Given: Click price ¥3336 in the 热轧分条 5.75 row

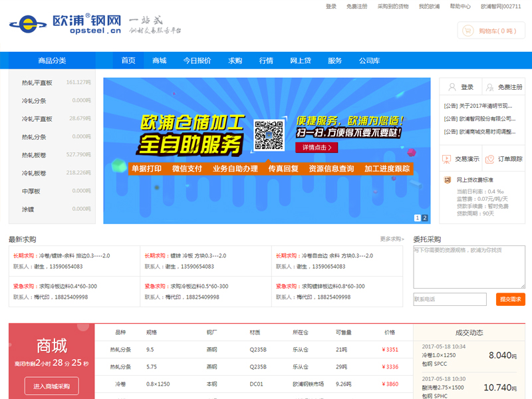Looking at the screenshot, I should pos(390,367).
